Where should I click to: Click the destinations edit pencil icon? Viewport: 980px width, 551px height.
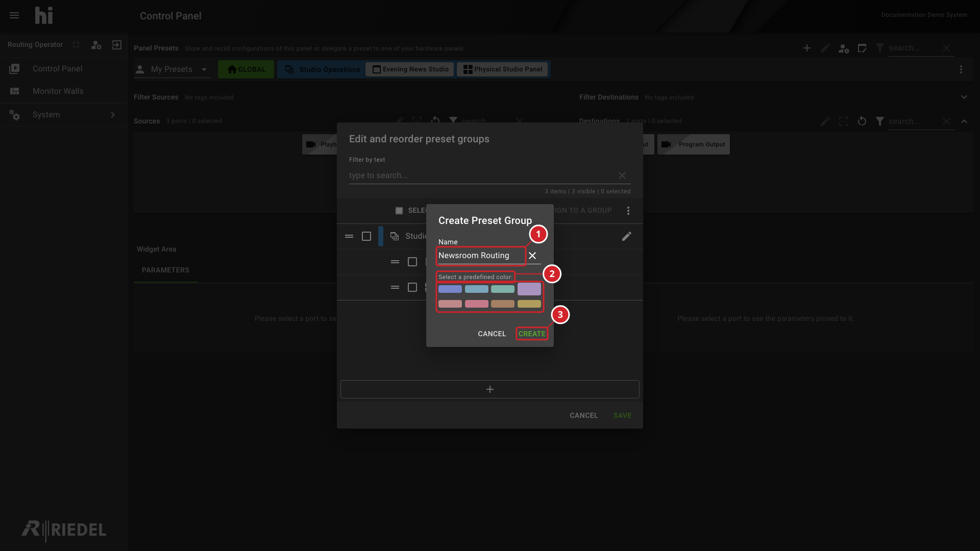pyautogui.click(x=825, y=121)
